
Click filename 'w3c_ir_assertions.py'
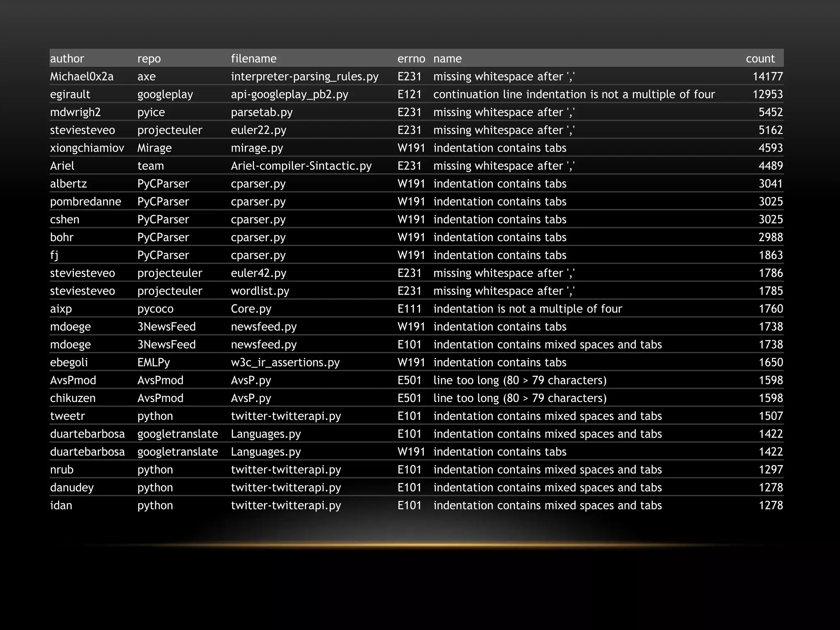285,363
